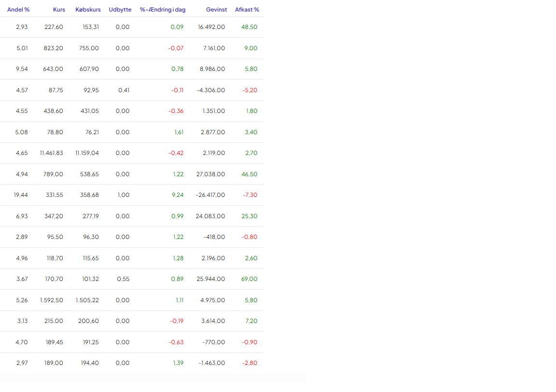Click the Andel value 19,44
Screen dimensions: 556x392
(21, 195)
